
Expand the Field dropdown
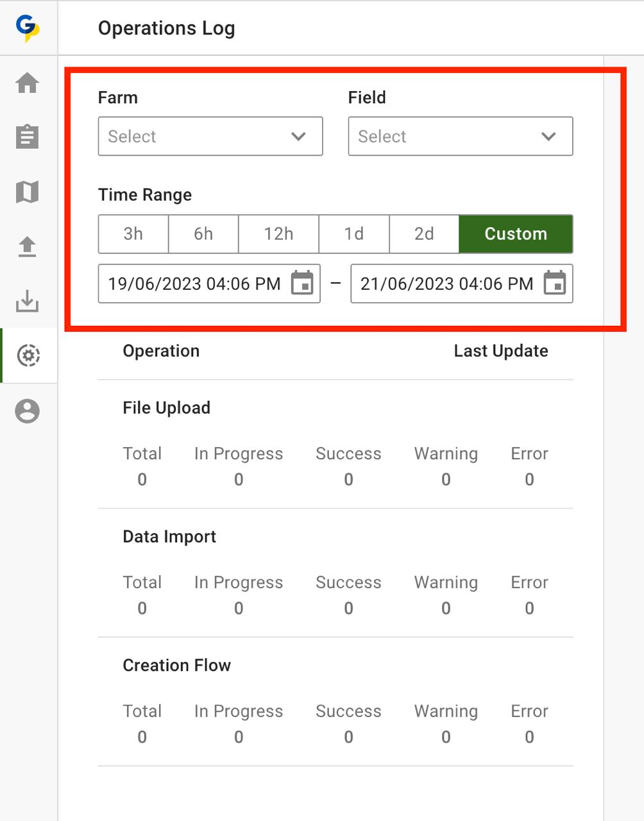461,136
